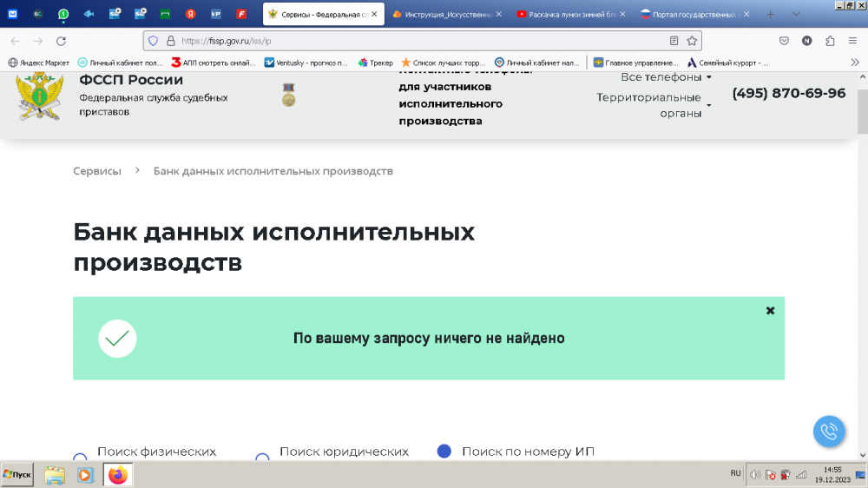
Task: Open Firefox application menu (hamburger icon)
Action: pyautogui.click(x=853, y=41)
